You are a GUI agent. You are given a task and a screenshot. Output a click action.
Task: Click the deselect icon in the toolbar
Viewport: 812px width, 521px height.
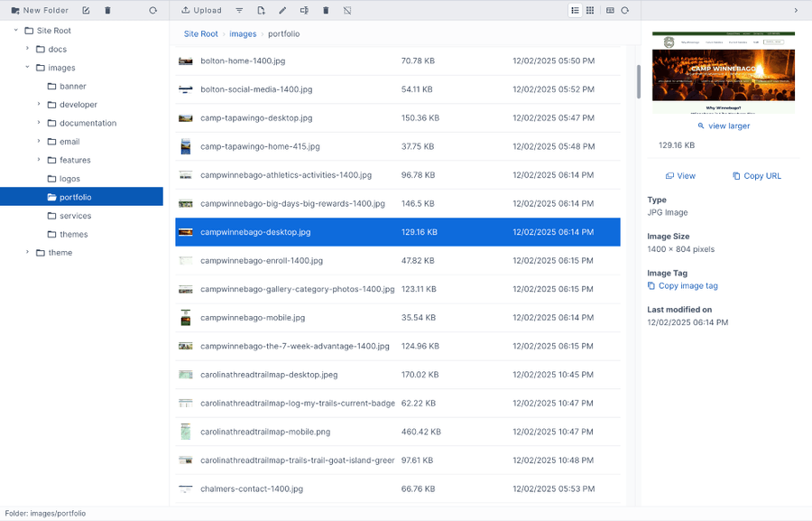tap(346, 10)
